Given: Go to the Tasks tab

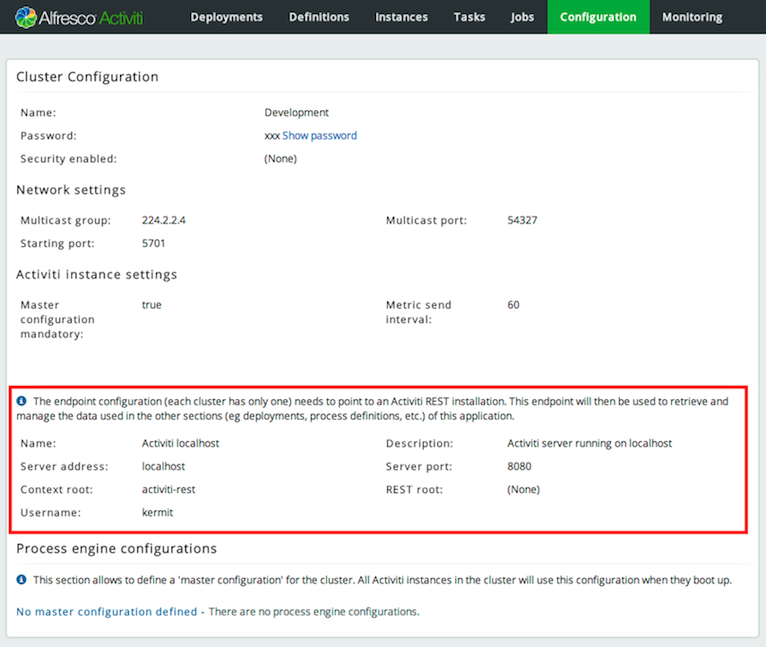Looking at the screenshot, I should click(x=469, y=17).
